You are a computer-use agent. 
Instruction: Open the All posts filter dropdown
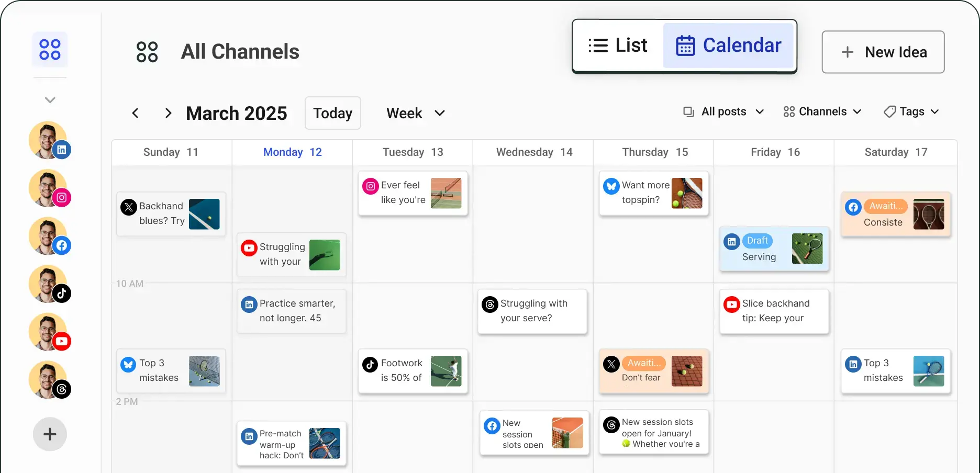[x=723, y=111]
